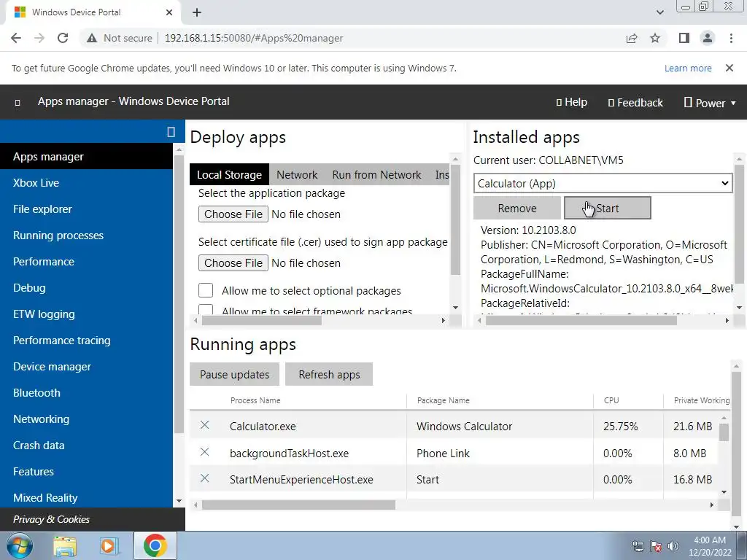This screenshot has height=560, width=747.
Task: Open the Privacy & Cookies link
Action: tap(52, 519)
